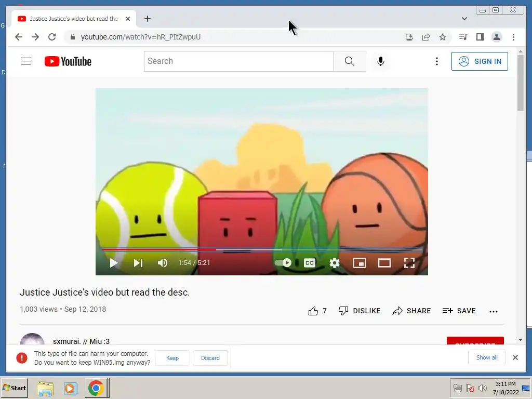The width and height of the screenshot is (532, 399).
Task: Open the player settings gear
Action: pos(335,263)
